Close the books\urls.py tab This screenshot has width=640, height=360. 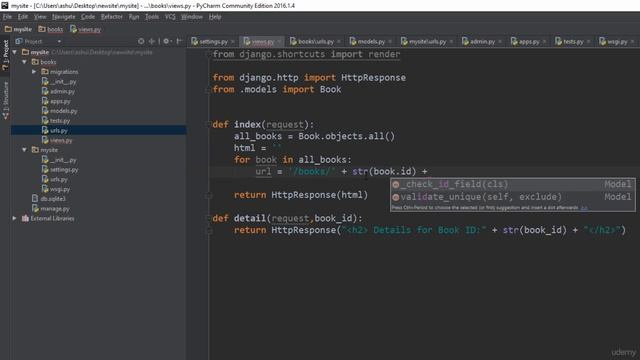(339, 42)
